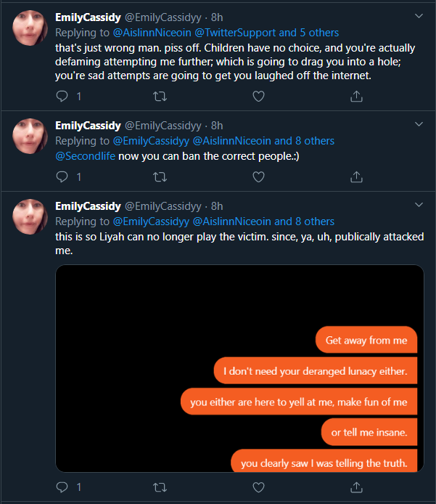
Task: Retweet the Secondlife ban tweet
Action: click(160, 176)
